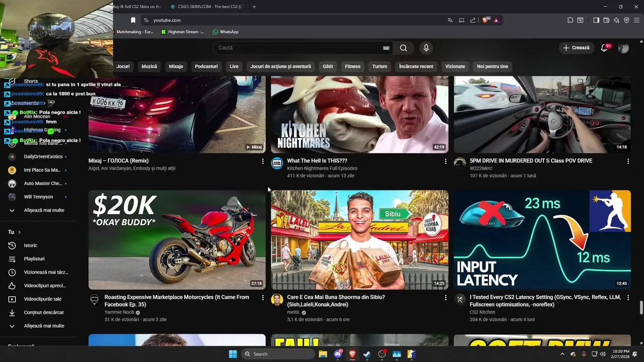Open Discord from the Windows taskbar
Screen dimensions: 644x362
click(x=338, y=354)
